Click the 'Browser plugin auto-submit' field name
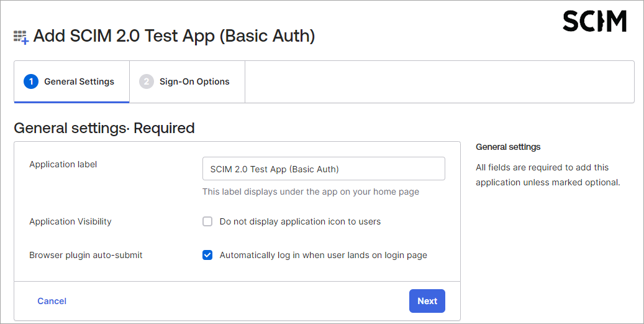 tap(86, 255)
